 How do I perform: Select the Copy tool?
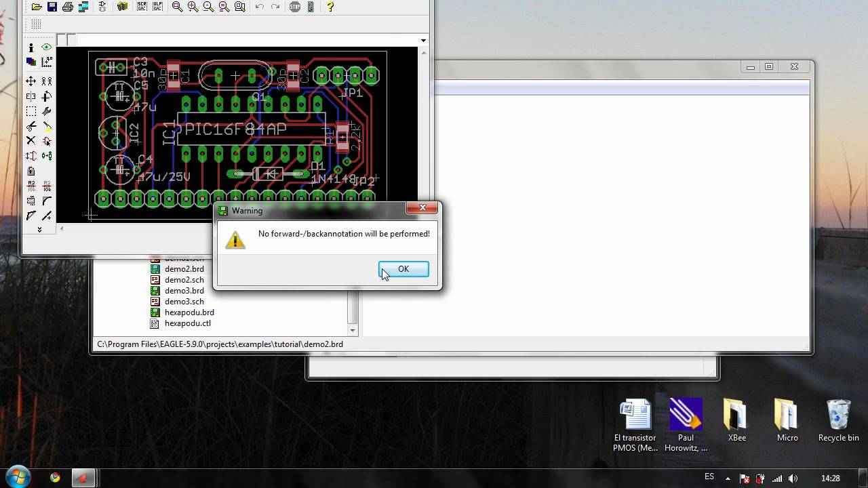[x=47, y=81]
